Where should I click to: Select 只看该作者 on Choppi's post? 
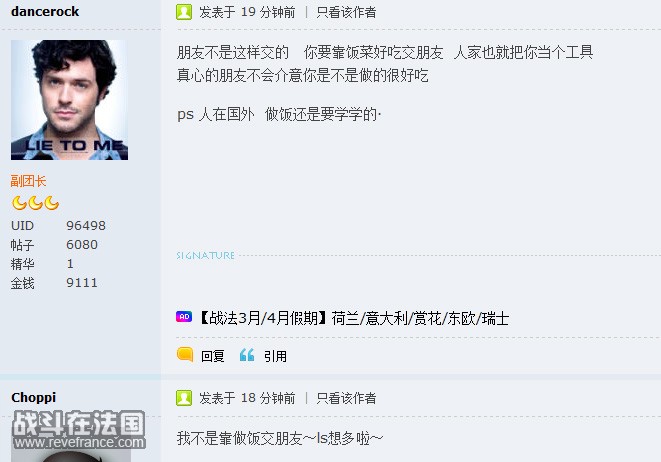[x=346, y=398]
